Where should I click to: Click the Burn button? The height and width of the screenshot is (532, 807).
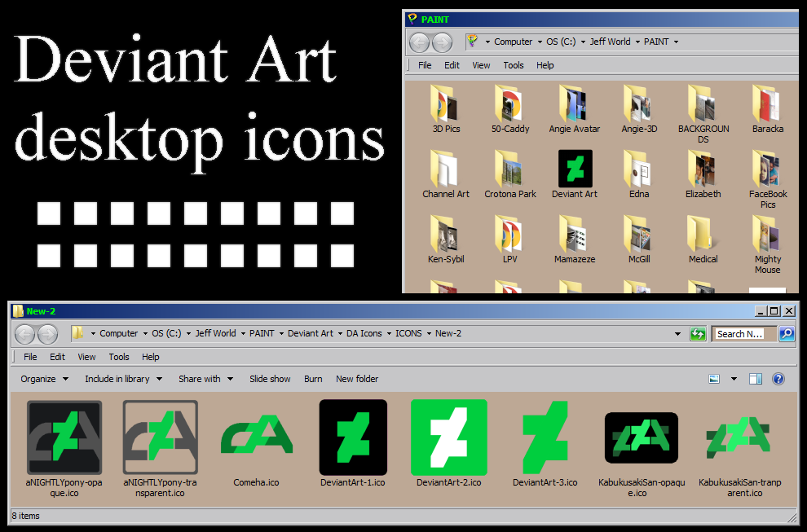[x=313, y=379]
